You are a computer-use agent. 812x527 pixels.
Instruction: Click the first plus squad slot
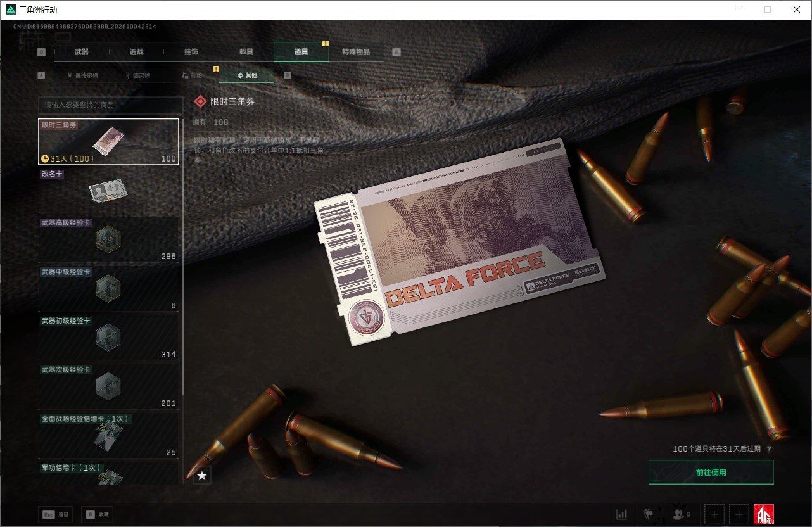click(714, 514)
